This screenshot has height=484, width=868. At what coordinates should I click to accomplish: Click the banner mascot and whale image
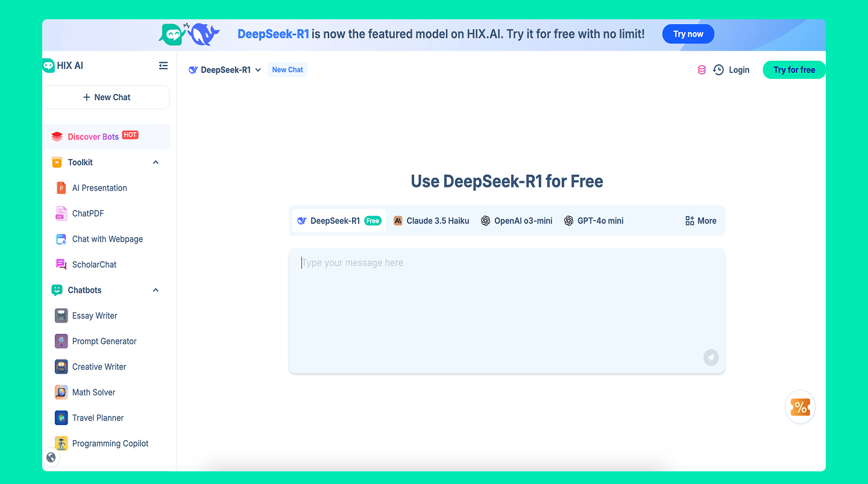click(189, 34)
